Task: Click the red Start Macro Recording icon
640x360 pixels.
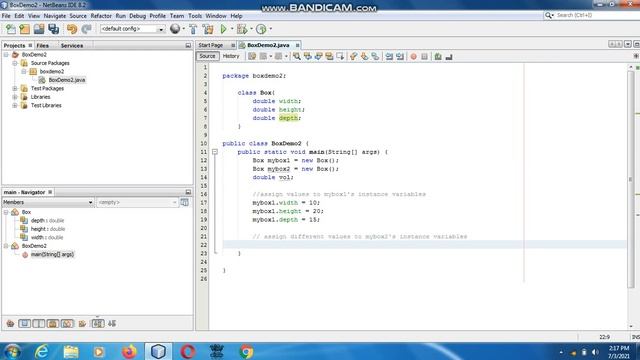Action: [x=413, y=56]
